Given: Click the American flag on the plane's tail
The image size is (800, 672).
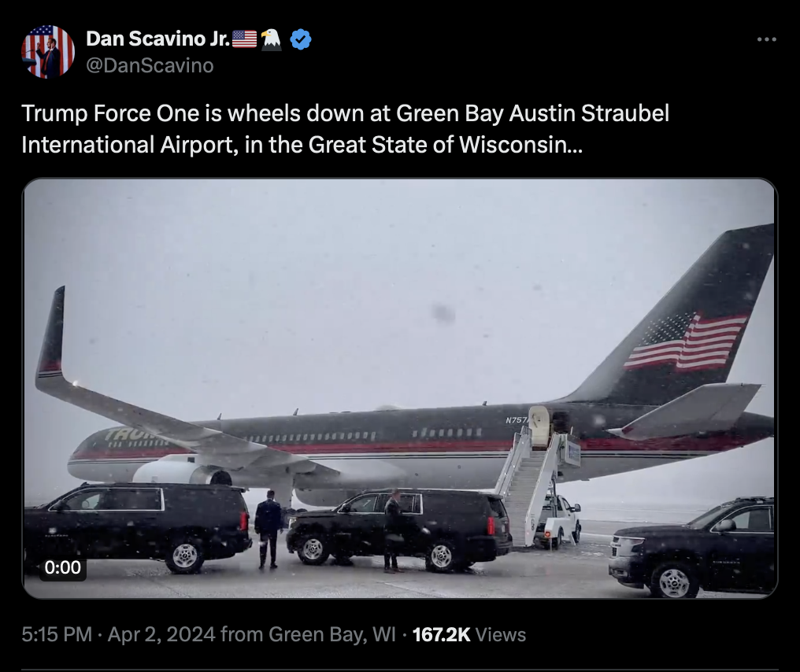Looking at the screenshot, I should pyautogui.click(x=686, y=342).
